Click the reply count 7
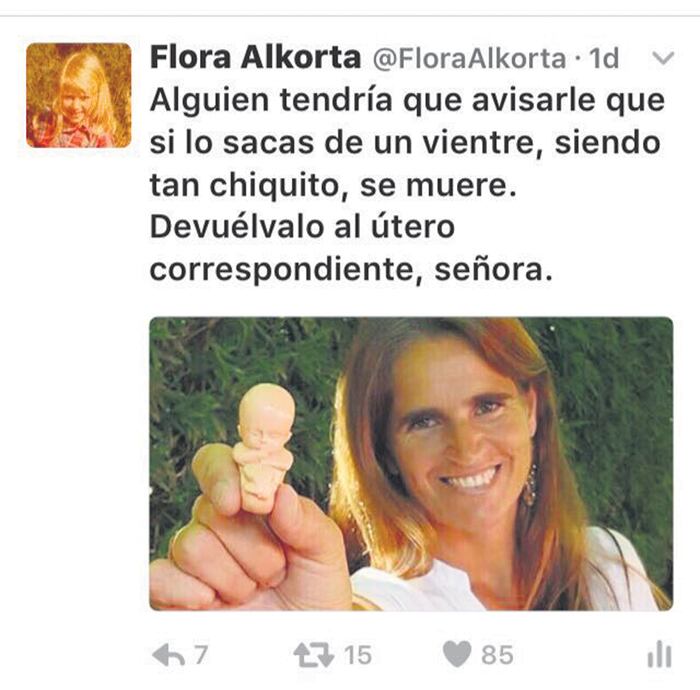Screen dimensions: 700x690 201,655
